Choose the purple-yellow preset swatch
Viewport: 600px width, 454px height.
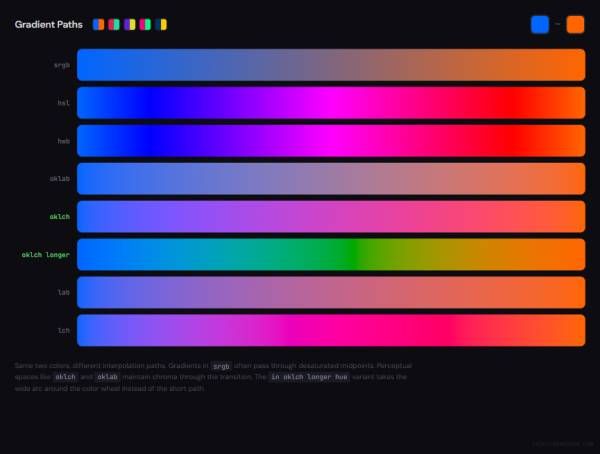click(130, 24)
